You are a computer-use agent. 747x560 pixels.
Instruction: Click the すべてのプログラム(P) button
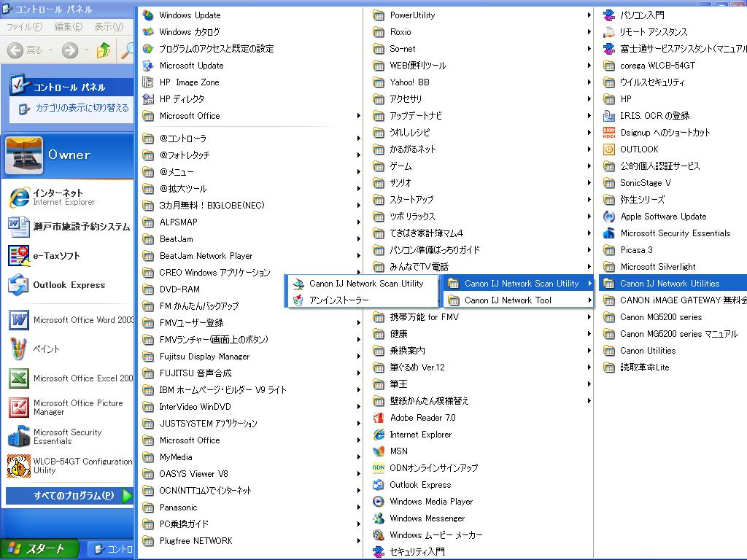pos(69,496)
